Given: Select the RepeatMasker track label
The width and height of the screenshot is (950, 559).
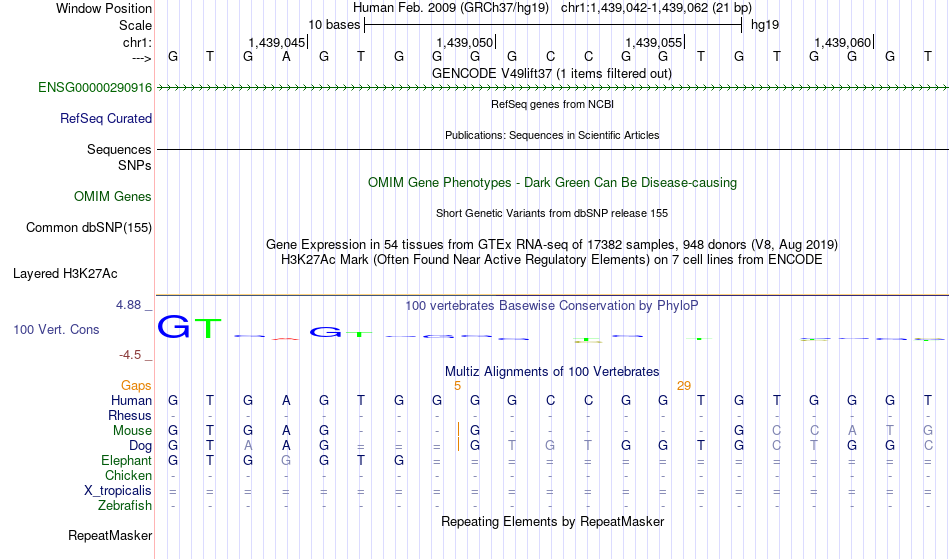Looking at the screenshot, I should [x=110, y=535].
